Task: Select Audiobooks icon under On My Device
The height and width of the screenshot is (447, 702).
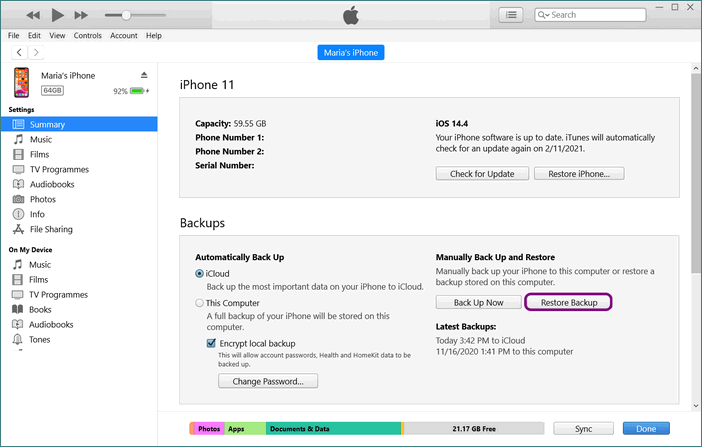Action: 17,324
